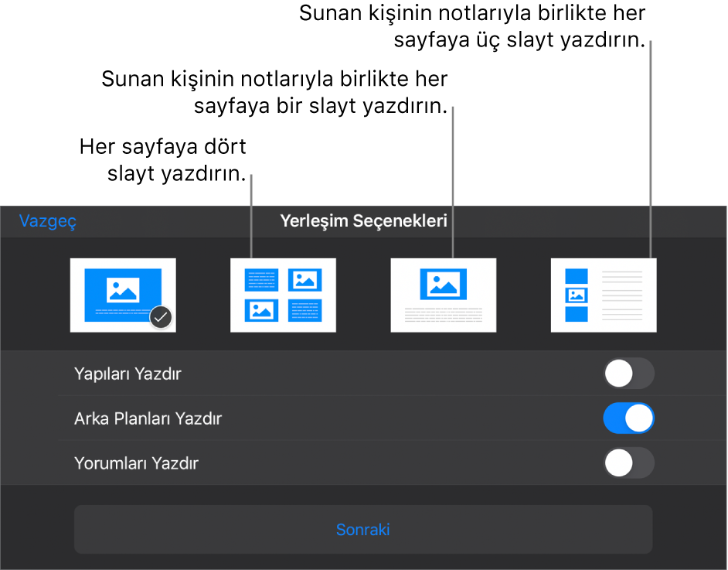Screen dimensions: 728x570
Task: Turn on Yorumları Yazdır
Action: (628, 462)
